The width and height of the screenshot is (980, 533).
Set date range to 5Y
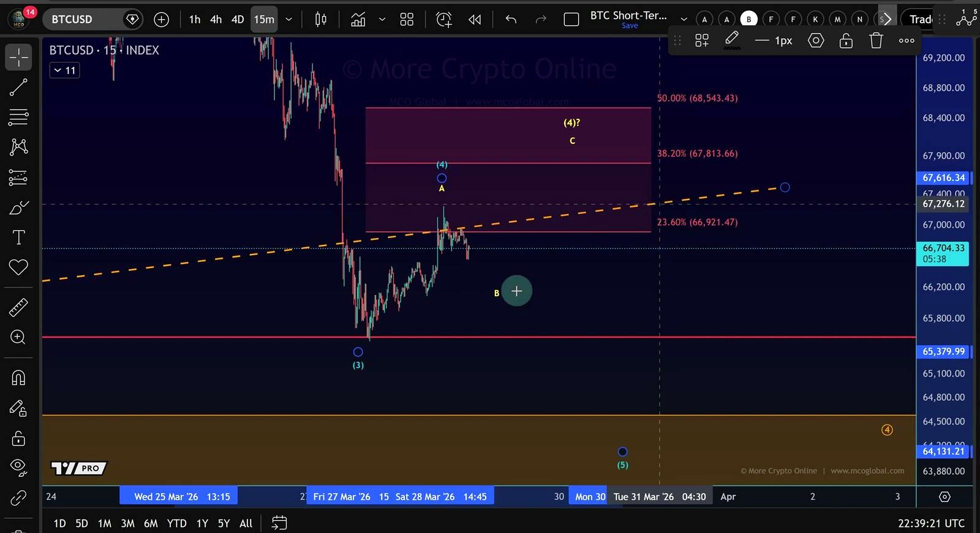click(224, 523)
